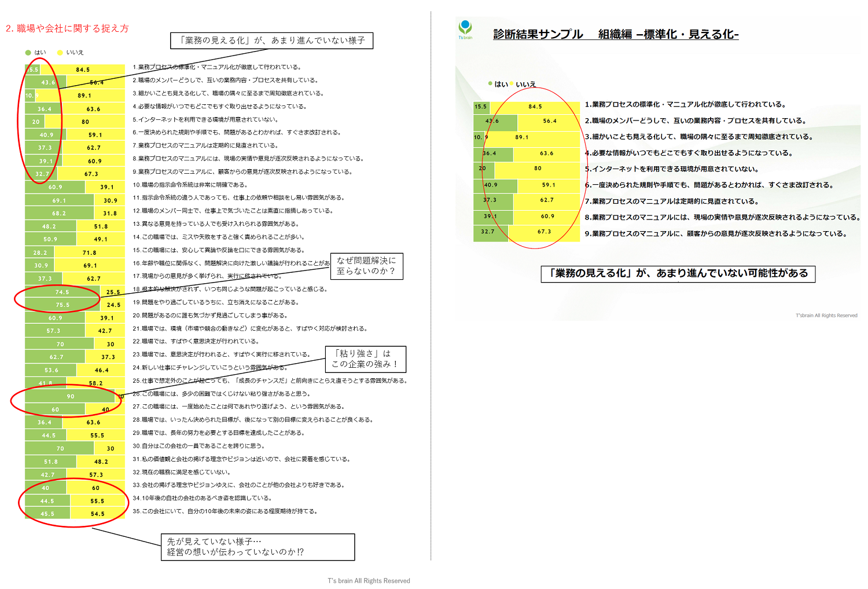The height and width of the screenshot is (589, 868).
Task: Click yellow 80 bar in right slide chart
Action: click(x=537, y=169)
